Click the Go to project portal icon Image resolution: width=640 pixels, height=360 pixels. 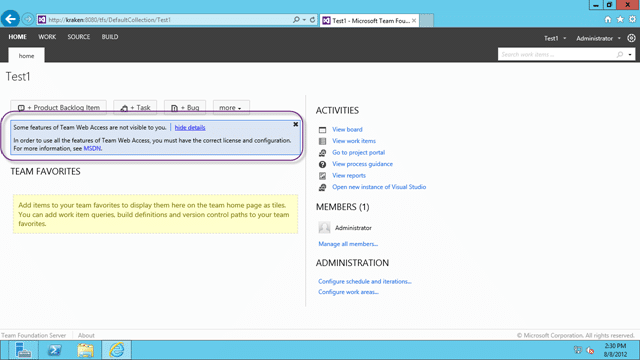coord(322,153)
